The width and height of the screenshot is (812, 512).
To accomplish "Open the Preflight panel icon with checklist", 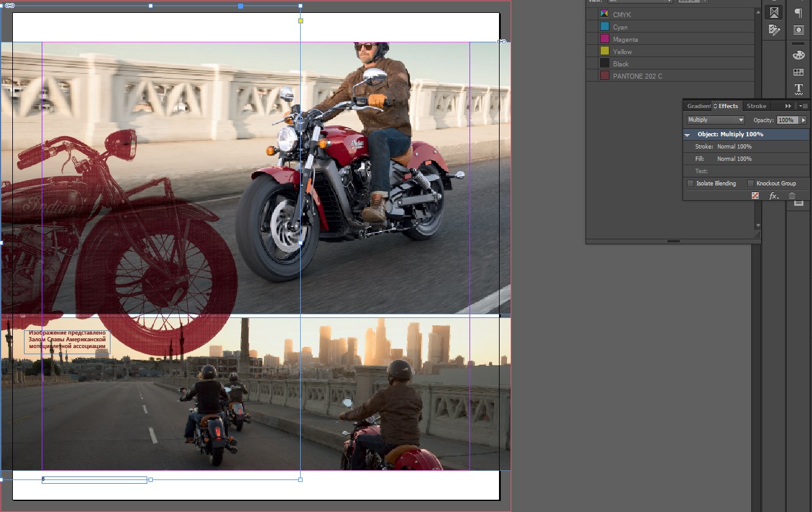I will 774,29.
